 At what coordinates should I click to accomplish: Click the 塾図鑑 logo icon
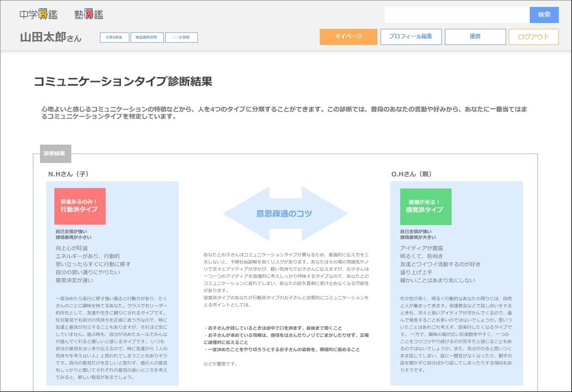pos(89,14)
